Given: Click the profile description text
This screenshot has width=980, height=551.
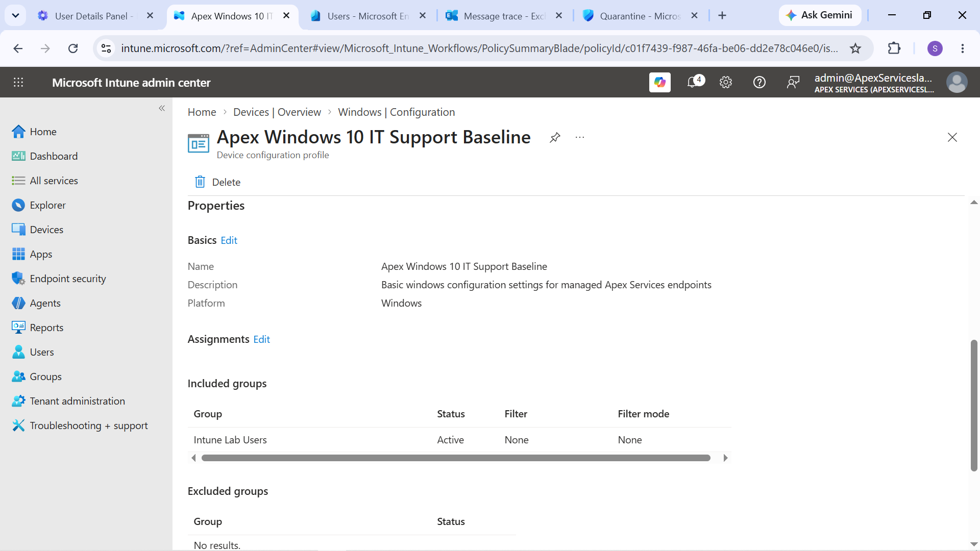Looking at the screenshot, I should click(546, 285).
